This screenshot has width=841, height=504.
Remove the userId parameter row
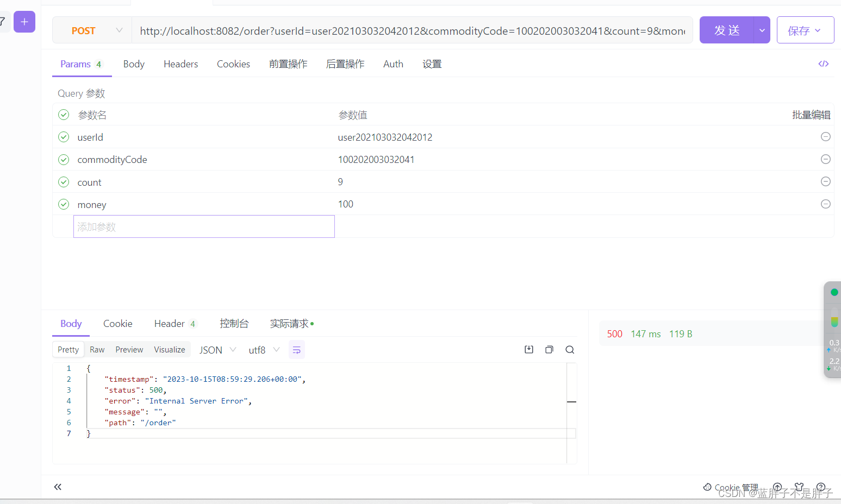point(825,137)
